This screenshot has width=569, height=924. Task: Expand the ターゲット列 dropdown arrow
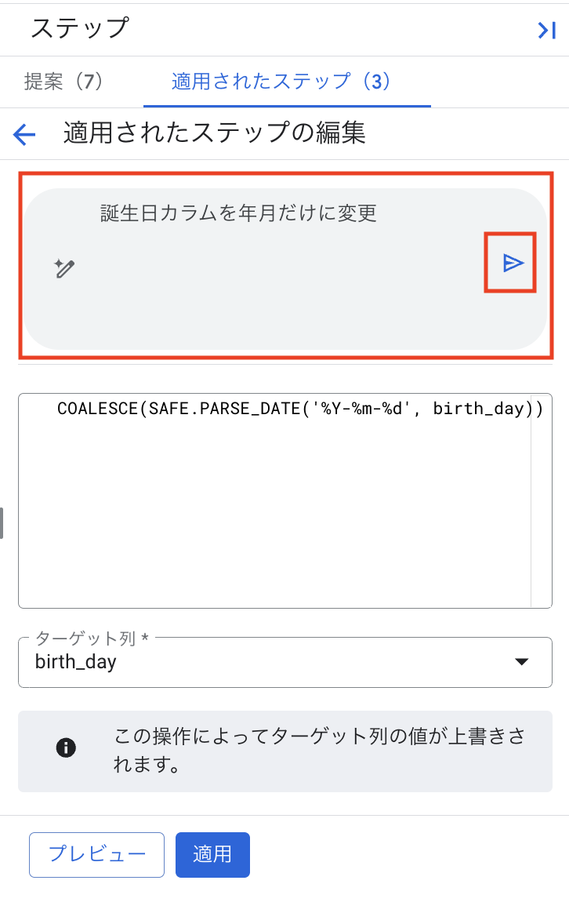click(521, 662)
